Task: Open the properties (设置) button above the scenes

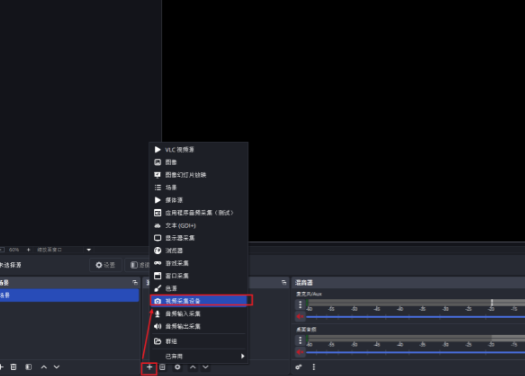Action: (105, 265)
